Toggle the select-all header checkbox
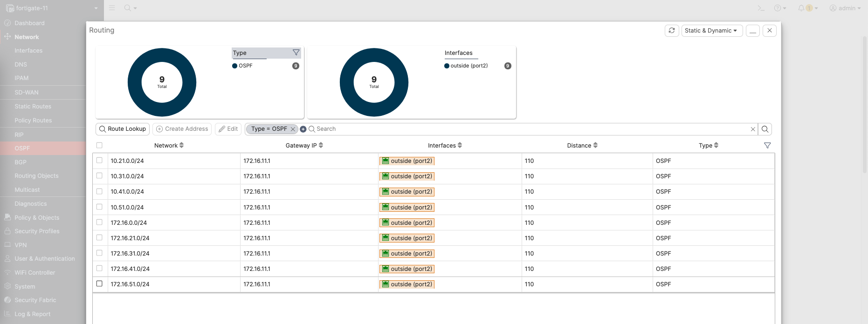 (99, 146)
